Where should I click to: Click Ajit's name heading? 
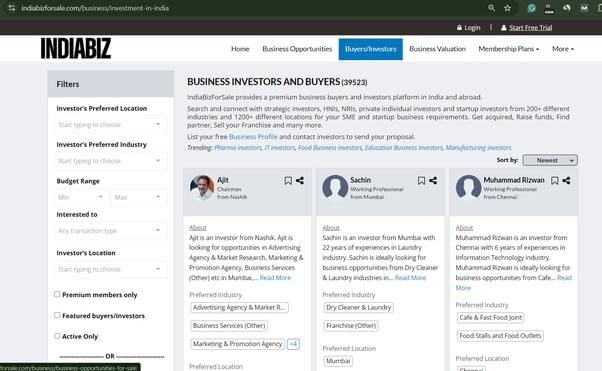[223, 180]
